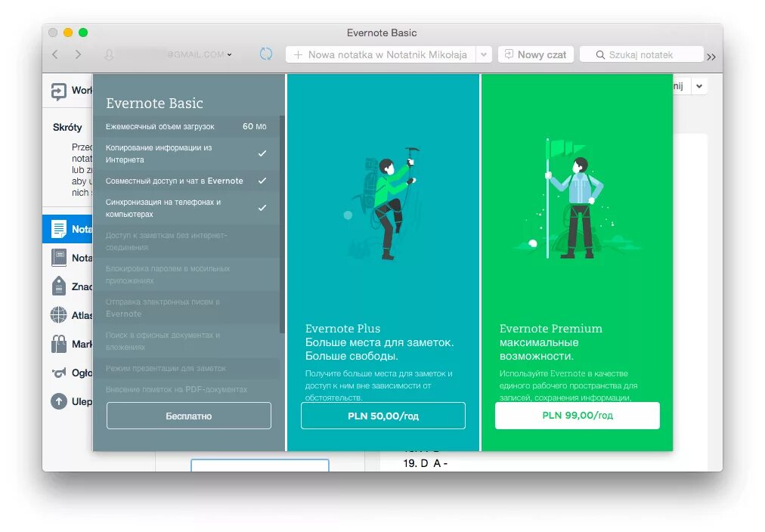Click Блокировка паролем в мобильных приложениях row

[186, 274]
